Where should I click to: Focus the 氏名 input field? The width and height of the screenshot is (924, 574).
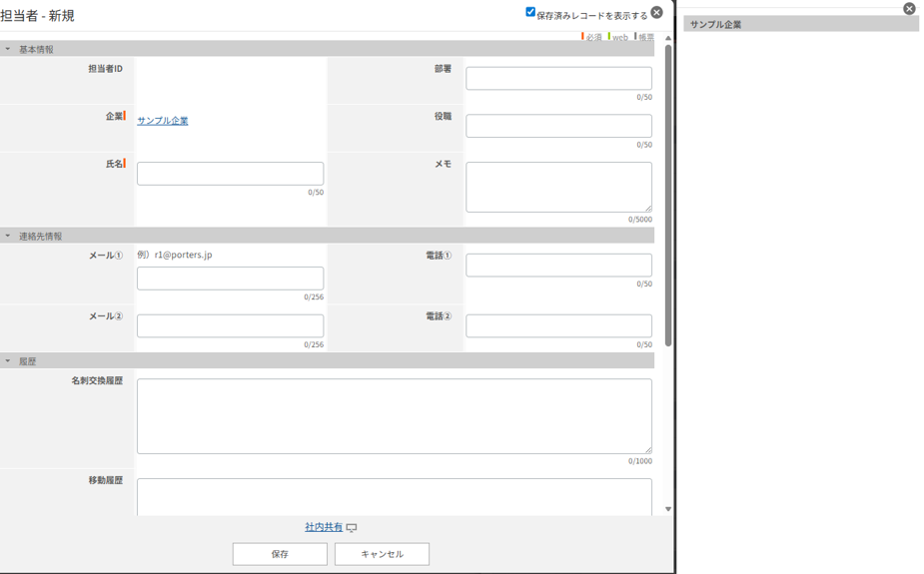pos(230,174)
